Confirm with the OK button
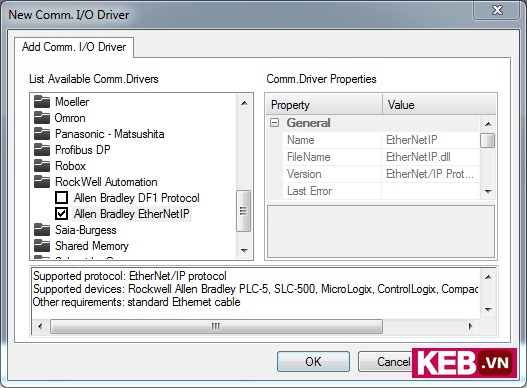Screen dimensions: 527x388 313,361
